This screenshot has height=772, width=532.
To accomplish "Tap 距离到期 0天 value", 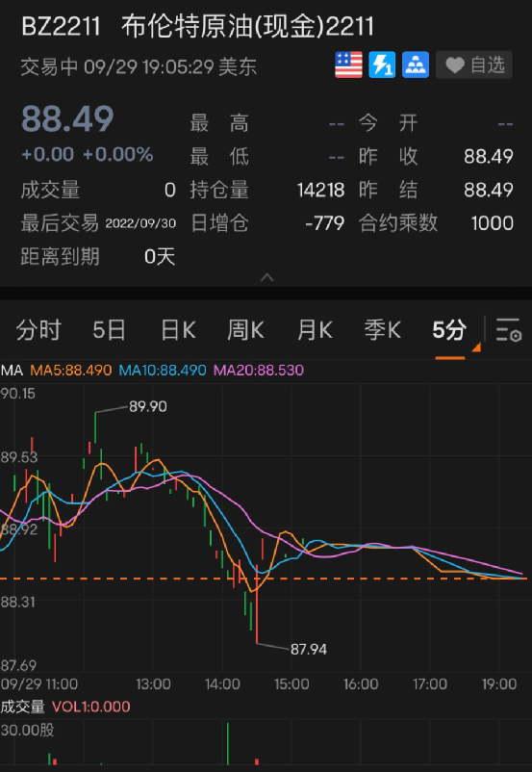I will coord(160,257).
